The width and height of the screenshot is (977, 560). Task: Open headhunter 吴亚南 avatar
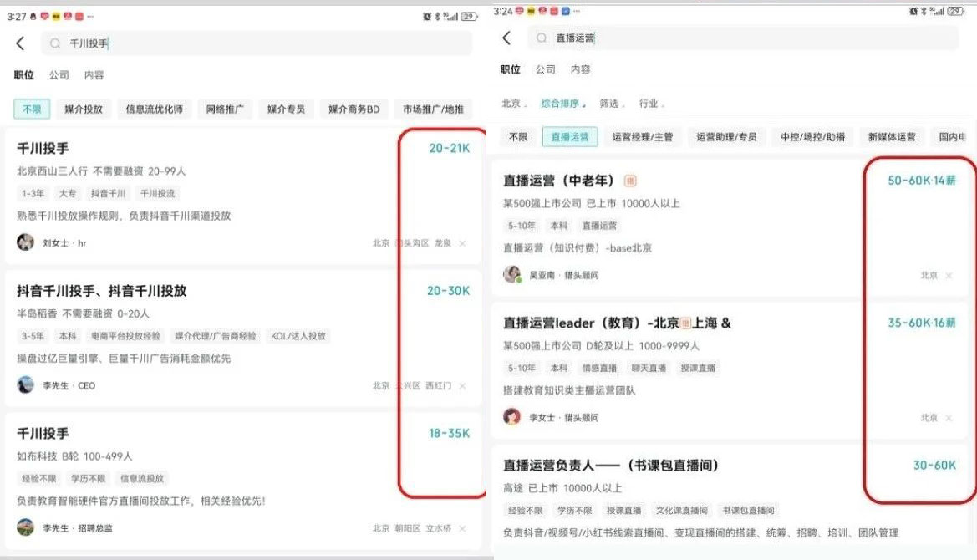coord(512,274)
